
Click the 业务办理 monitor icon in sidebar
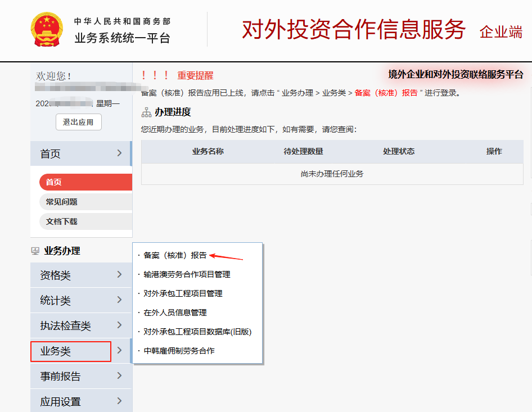(35, 251)
